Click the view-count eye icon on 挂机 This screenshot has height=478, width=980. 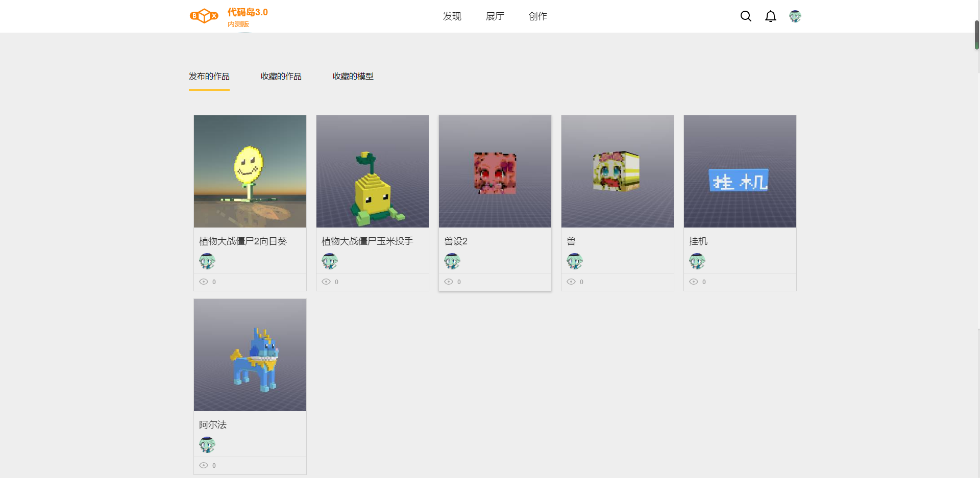tap(694, 282)
